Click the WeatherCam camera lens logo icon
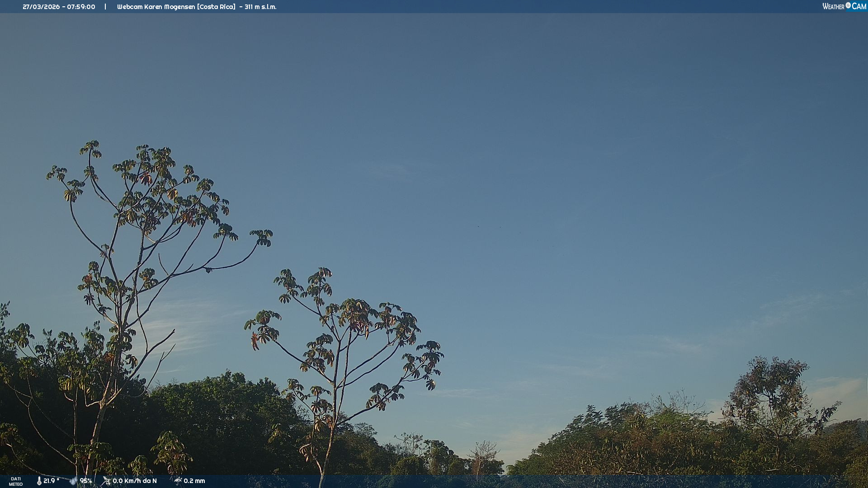Screen dimensions: 868x488 848,5
